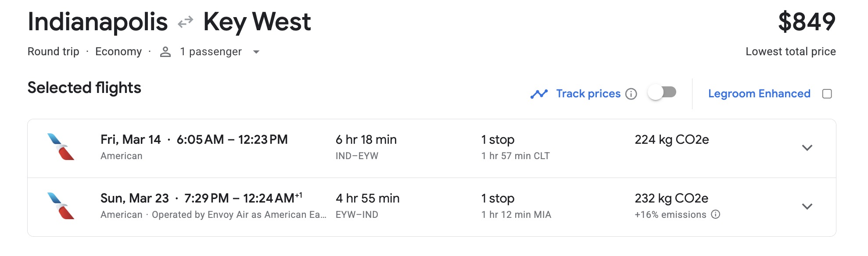Viewport: 868px width, 256px height.
Task: Expand the Fri, Mar 14 flight details
Action: click(807, 148)
